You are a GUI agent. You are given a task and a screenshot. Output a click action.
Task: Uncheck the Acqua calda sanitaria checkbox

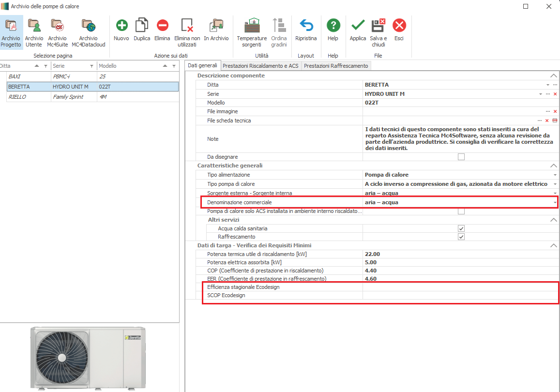click(x=461, y=228)
